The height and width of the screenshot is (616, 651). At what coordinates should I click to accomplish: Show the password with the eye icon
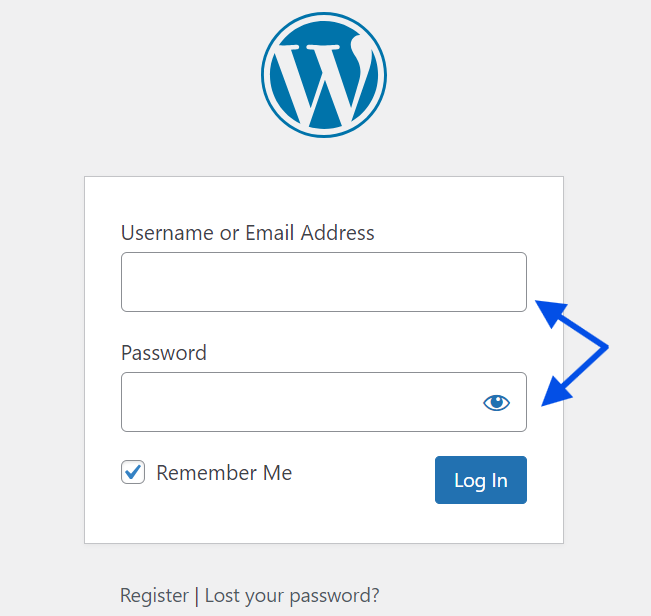click(496, 402)
